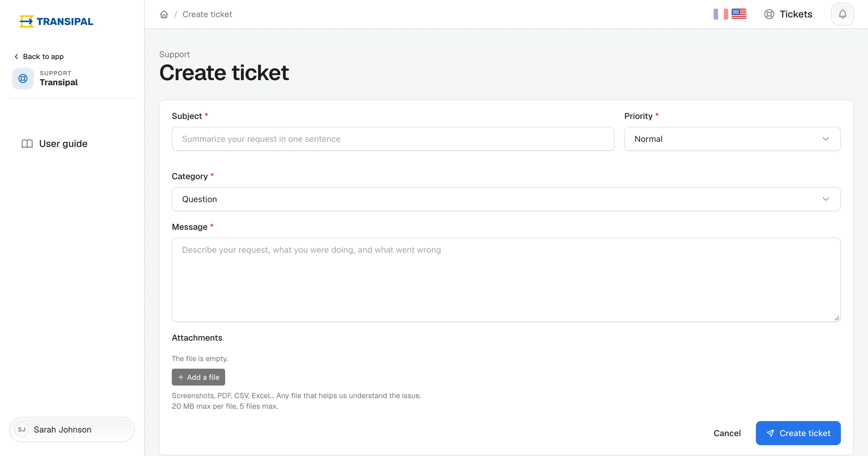Open notifications bell
The width and height of the screenshot is (868, 456).
[842, 14]
